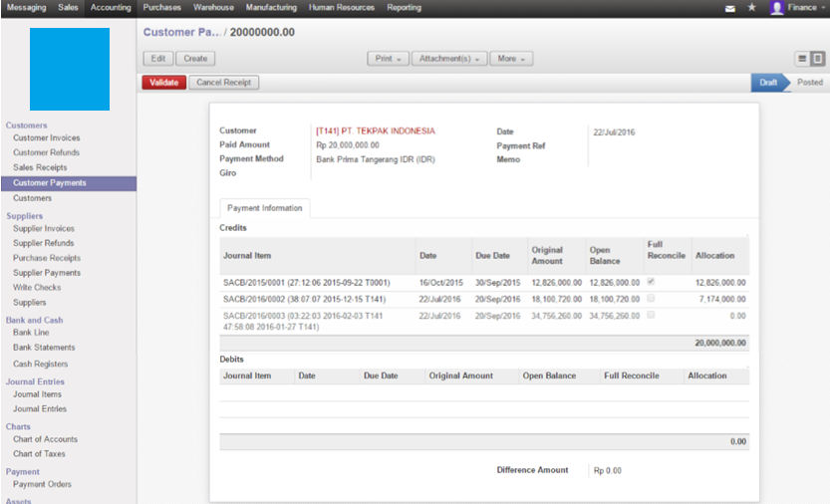Screen dimensions: 830x504
Task: Select the Payment Information tab
Action: click(x=265, y=208)
